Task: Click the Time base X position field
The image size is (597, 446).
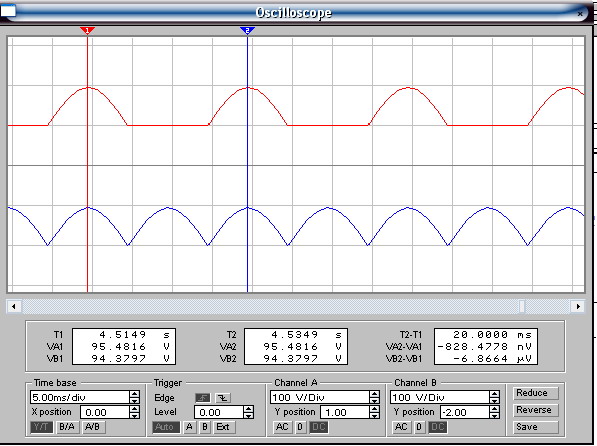Action: [x=105, y=412]
